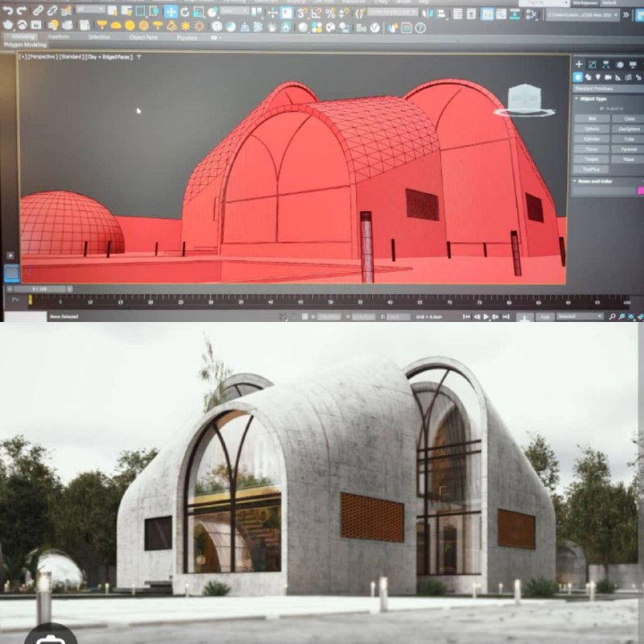Select the Geometry category icon

coord(578,76)
